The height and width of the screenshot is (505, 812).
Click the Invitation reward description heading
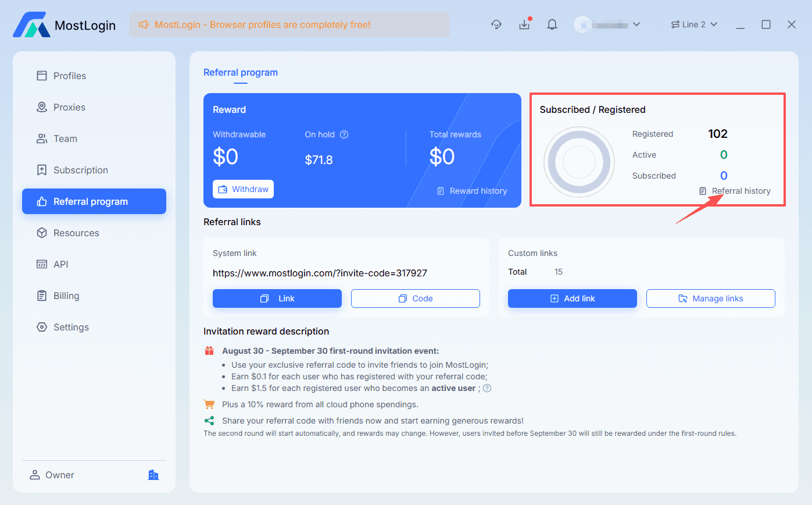tap(266, 331)
